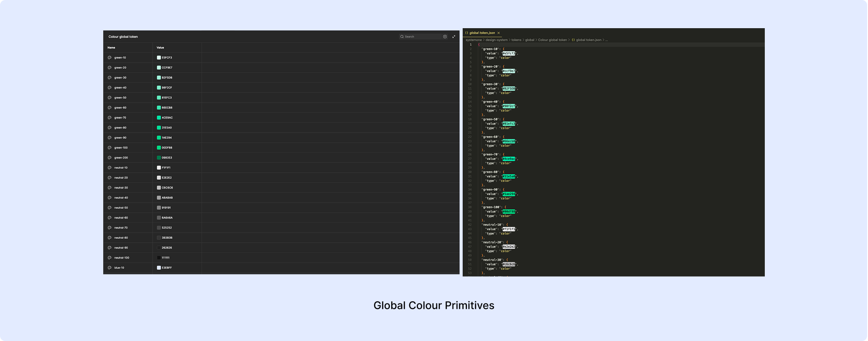Screen dimensions: 868x341
Task: Click the palette icon for green-10
Action: 109,58
